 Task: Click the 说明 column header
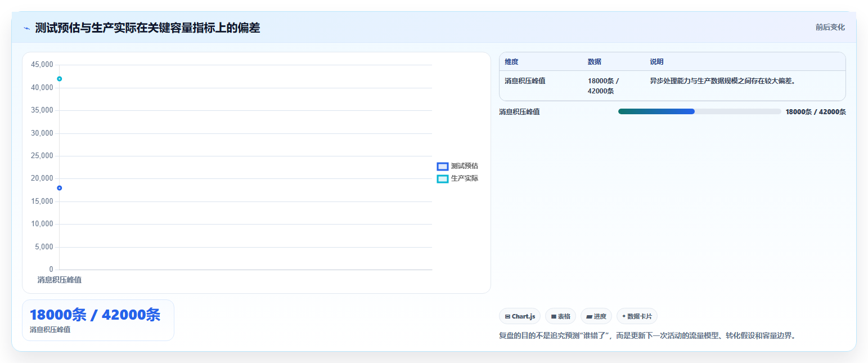coord(656,62)
